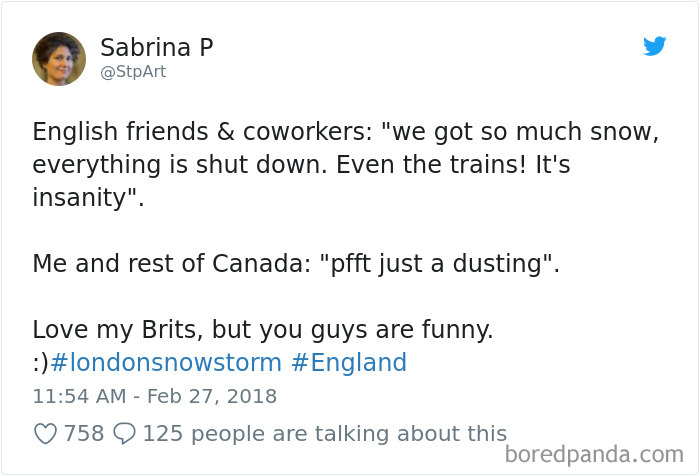
Task: Click the ':)' smiley before hashtags
Action: click(40, 363)
